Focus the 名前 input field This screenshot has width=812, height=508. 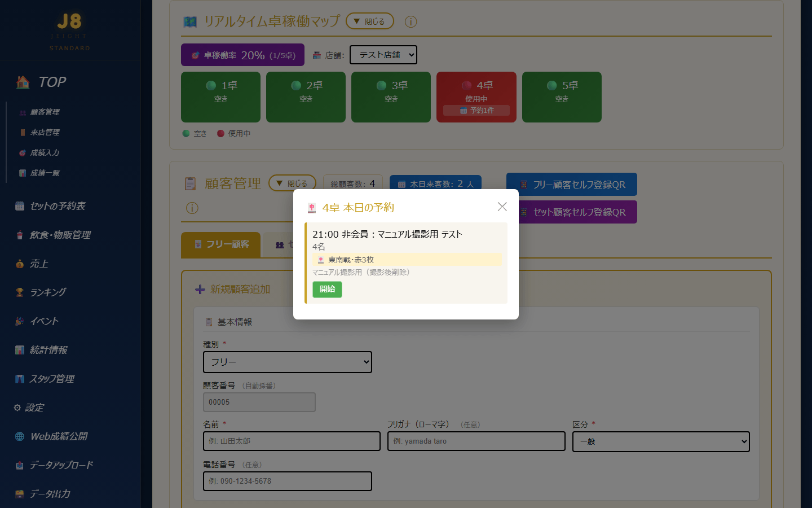point(292,441)
